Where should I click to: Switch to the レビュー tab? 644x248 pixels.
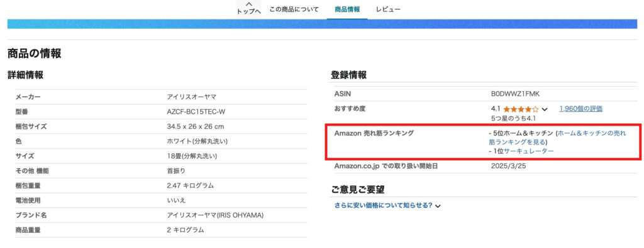[x=388, y=9]
